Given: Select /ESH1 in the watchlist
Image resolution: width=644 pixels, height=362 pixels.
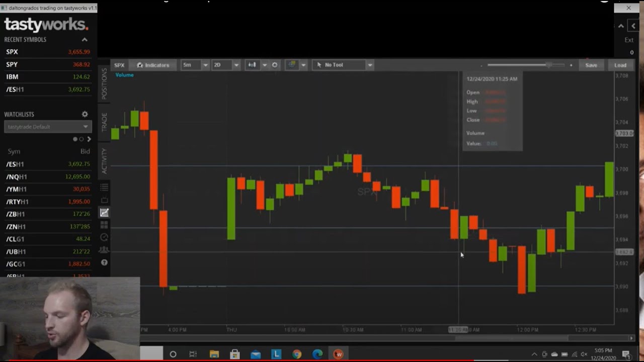Looking at the screenshot, I should point(48,164).
